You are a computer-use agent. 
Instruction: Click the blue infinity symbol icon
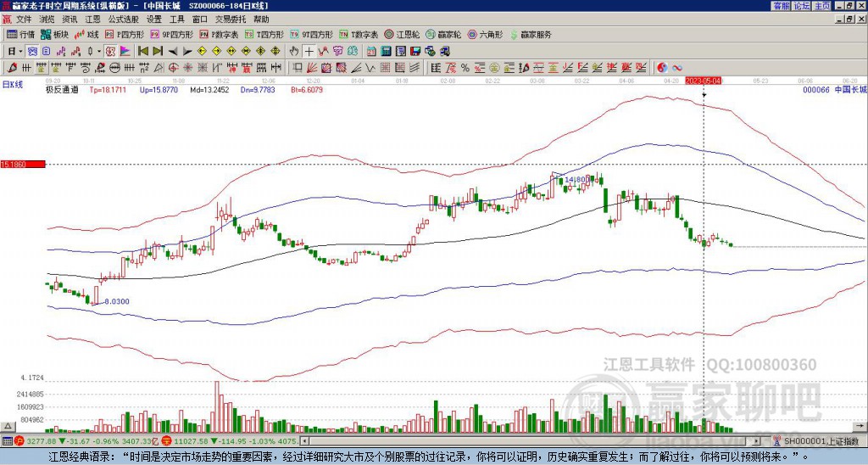click(x=677, y=68)
